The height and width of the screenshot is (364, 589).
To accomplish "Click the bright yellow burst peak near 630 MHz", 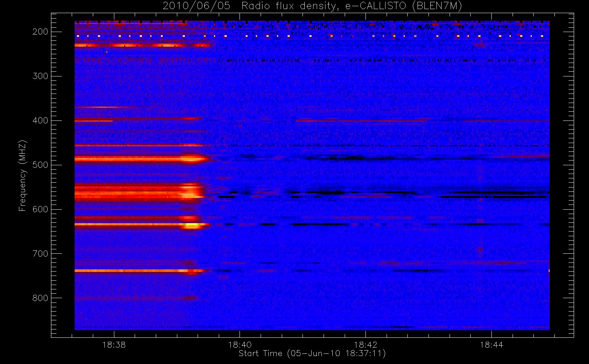I will [x=192, y=225].
